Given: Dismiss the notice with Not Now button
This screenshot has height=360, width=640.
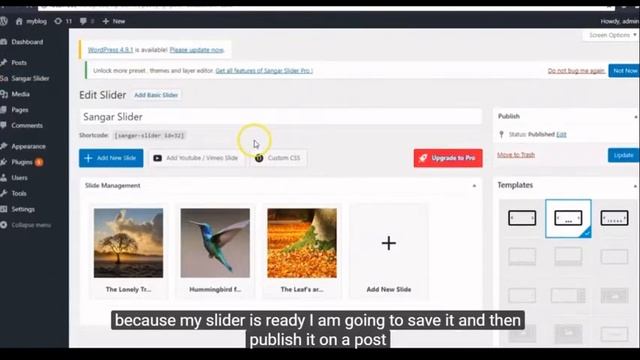Looking at the screenshot, I should coord(625,71).
